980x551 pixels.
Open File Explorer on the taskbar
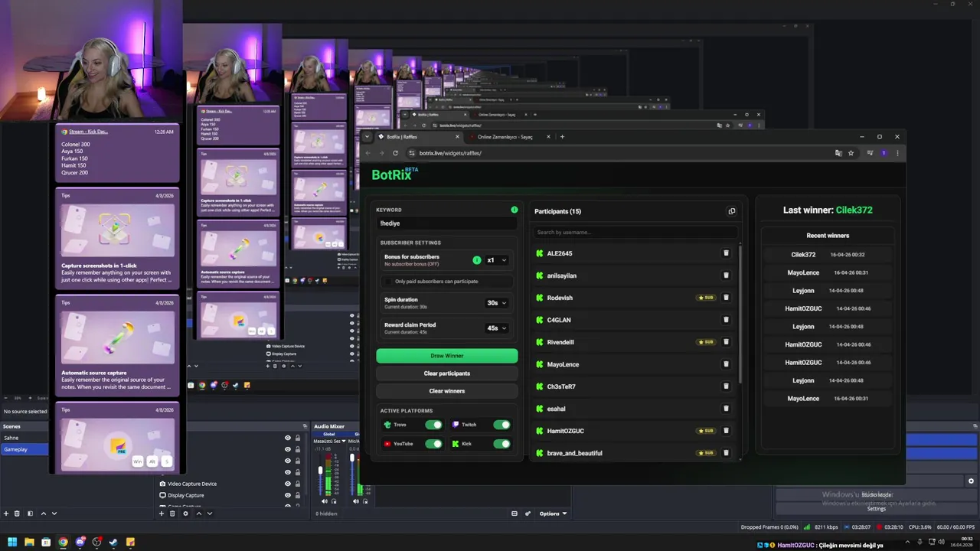tap(29, 542)
